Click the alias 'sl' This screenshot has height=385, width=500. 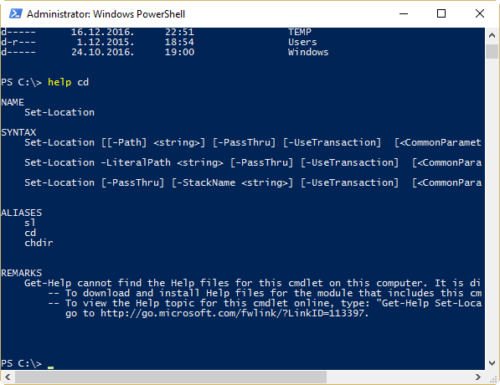click(30, 223)
